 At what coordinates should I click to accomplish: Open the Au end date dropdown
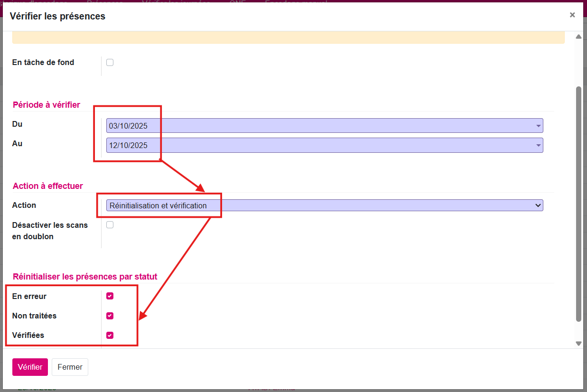click(x=538, y=145)
